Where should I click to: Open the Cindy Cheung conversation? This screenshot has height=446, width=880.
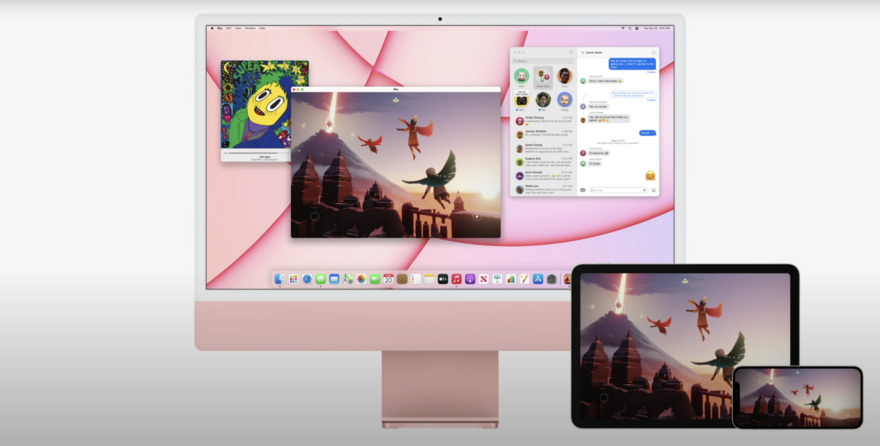(x=543, y=121)
